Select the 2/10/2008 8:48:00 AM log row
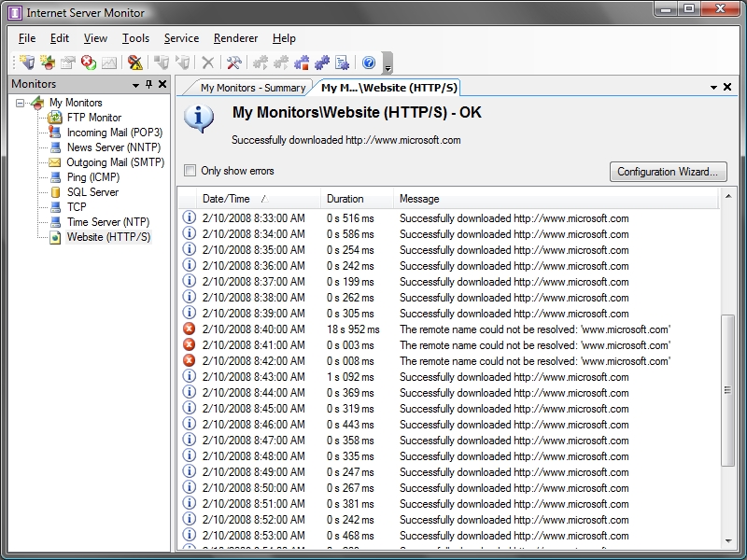The image size is (747, 560). click(x=450, y=456)
